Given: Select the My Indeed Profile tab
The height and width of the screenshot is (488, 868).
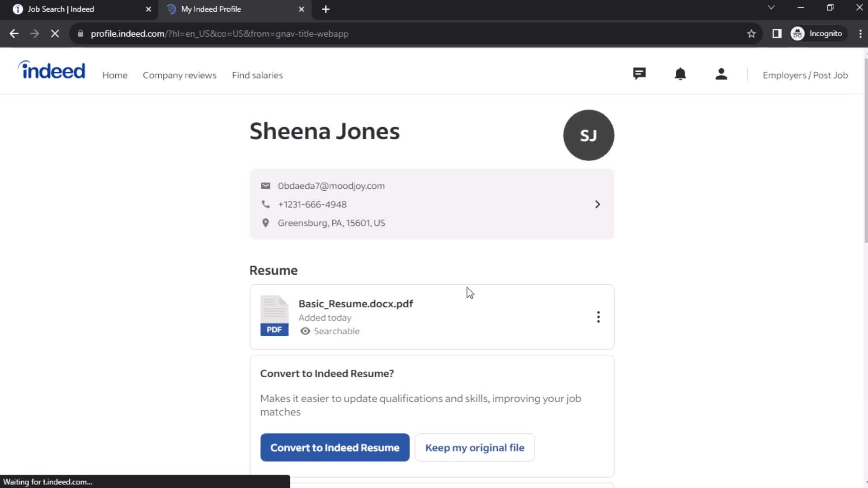Looking at the screenshot, I should (235, 9).
